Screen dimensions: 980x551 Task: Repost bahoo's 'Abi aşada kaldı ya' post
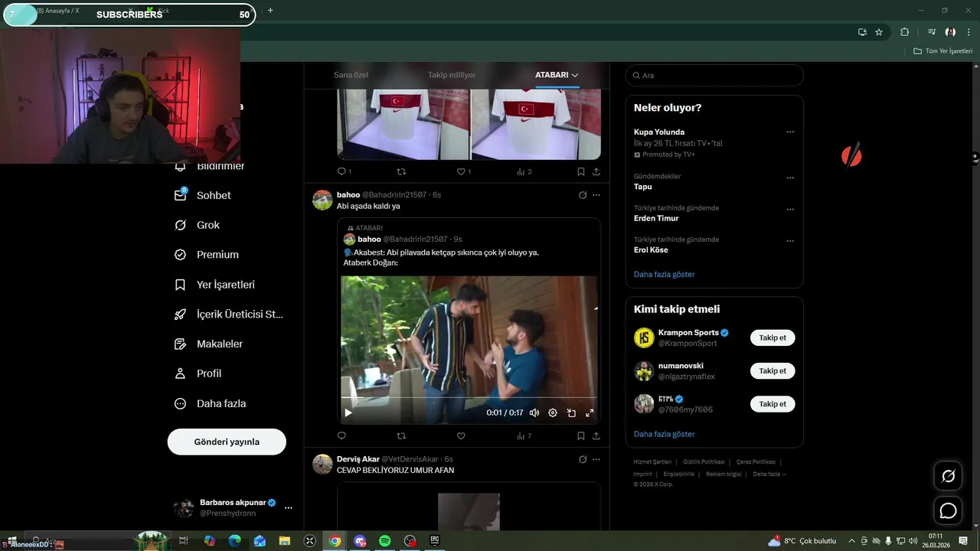point(401,435)
